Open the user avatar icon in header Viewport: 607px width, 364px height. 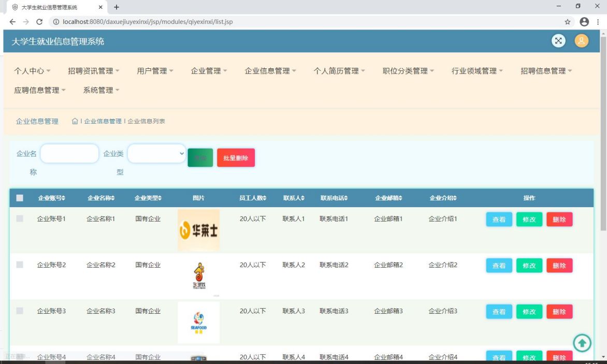point(582,40)
